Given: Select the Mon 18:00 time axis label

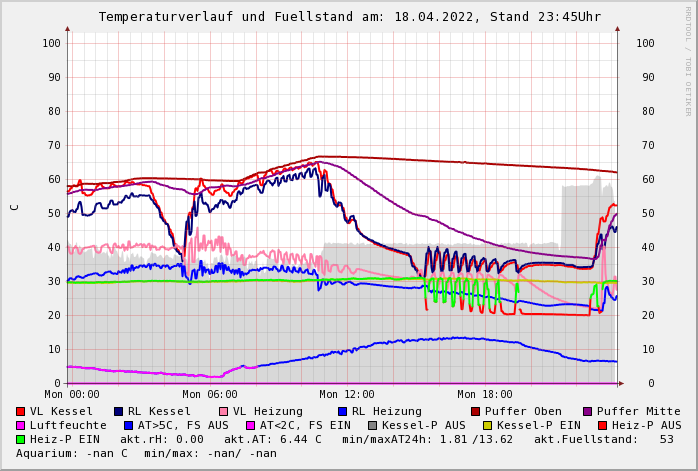Looking at the screenshot, I should (x=484, y=394).
